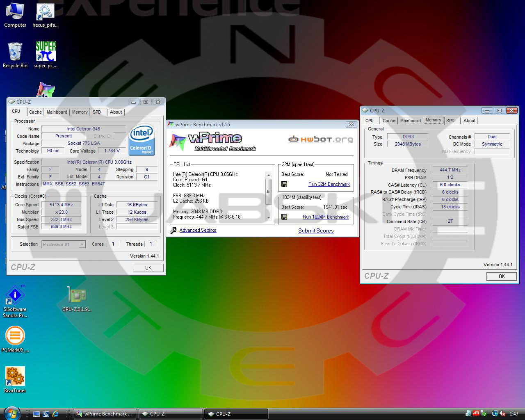Switch to the CPU tab in right CPU-Z
Screen dimensions: 525x420
(x=370, y=121)
